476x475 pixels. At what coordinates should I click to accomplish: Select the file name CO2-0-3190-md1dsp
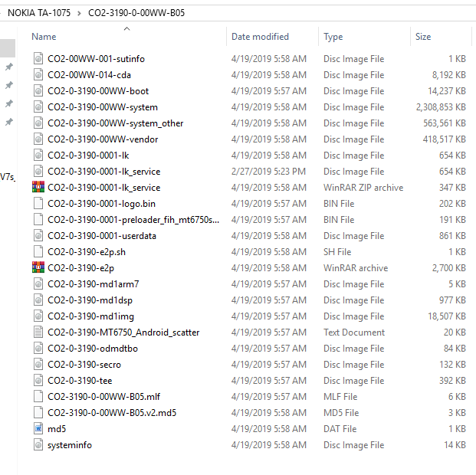pos(90,300)
